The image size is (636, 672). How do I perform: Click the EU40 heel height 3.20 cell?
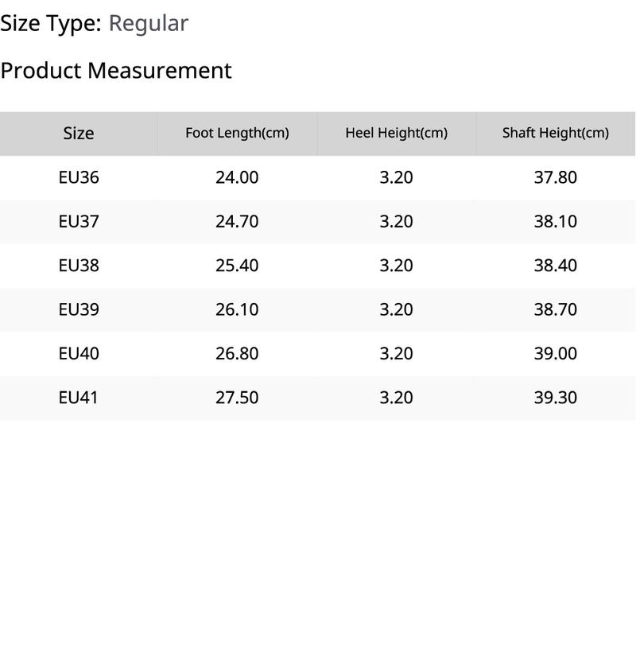396,353
